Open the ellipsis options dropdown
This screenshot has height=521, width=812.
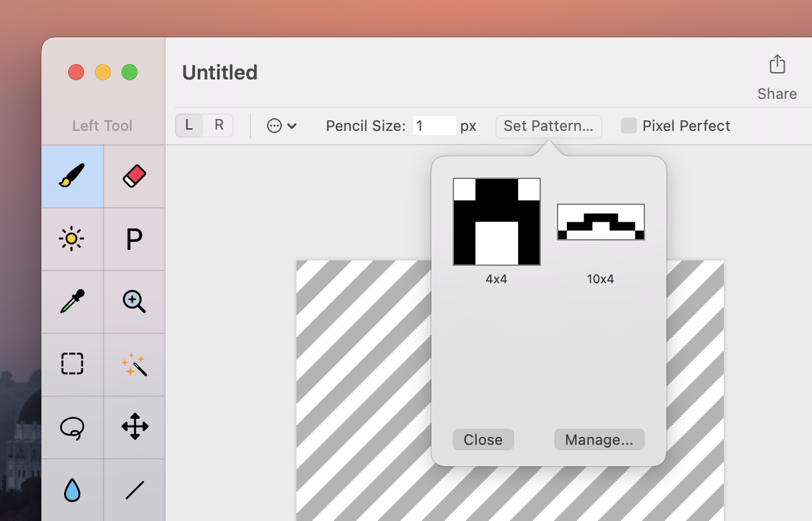282,126
